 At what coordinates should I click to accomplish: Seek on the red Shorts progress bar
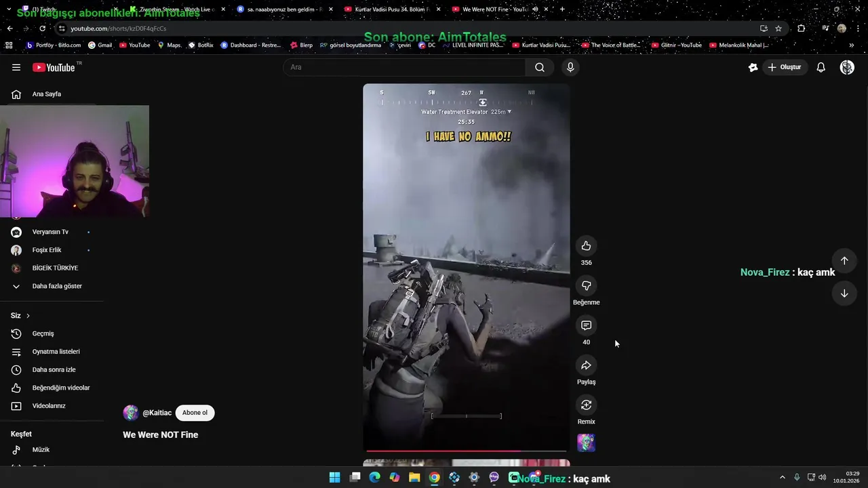[467, 451]
